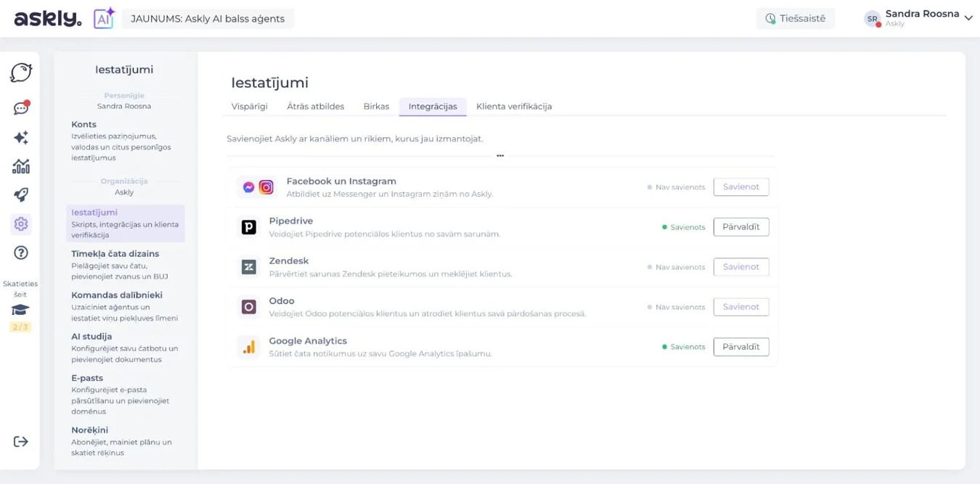
Task: Click Savienot for Facebook un Instagram
Action: (741, 187)
